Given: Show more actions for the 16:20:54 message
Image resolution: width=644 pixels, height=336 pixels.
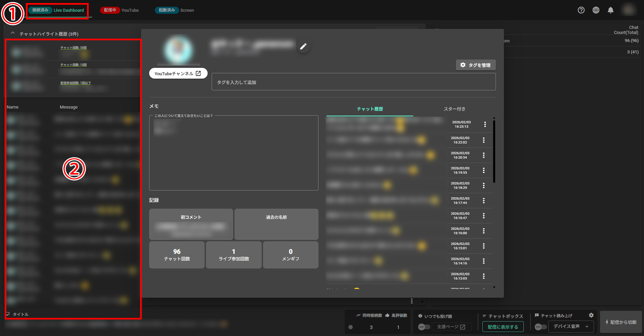Looking at the screenshot, I should 484,155.
